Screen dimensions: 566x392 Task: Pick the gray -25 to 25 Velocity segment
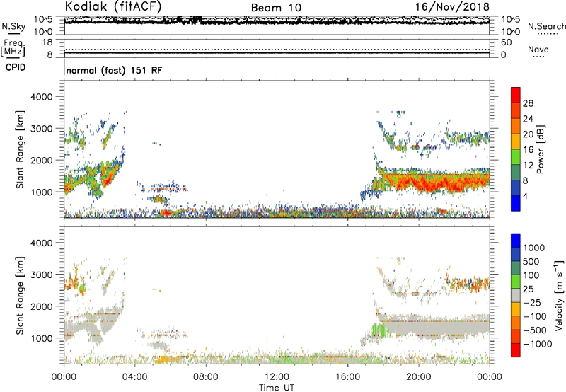516,296
